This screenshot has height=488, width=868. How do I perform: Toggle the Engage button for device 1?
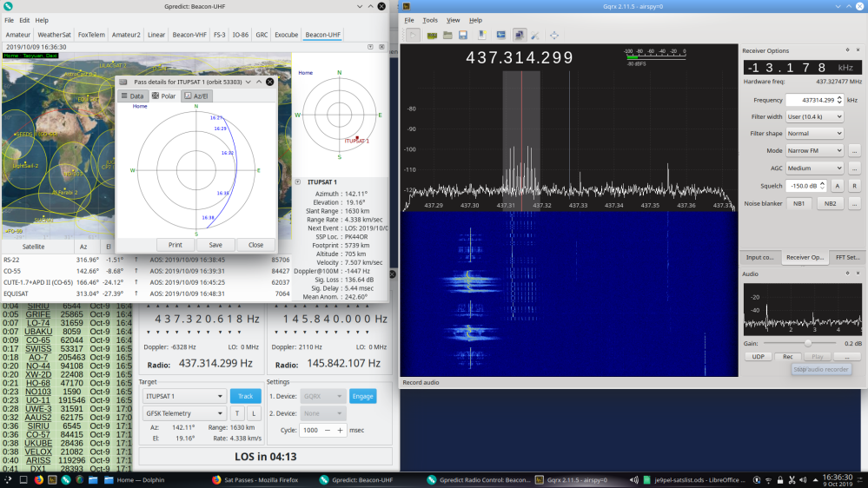pos(362,396)
